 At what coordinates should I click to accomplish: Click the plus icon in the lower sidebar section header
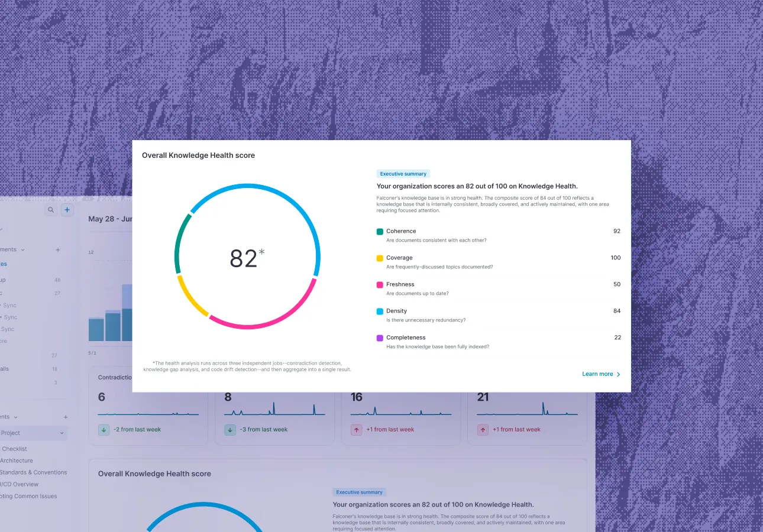(x=65, y=417)
